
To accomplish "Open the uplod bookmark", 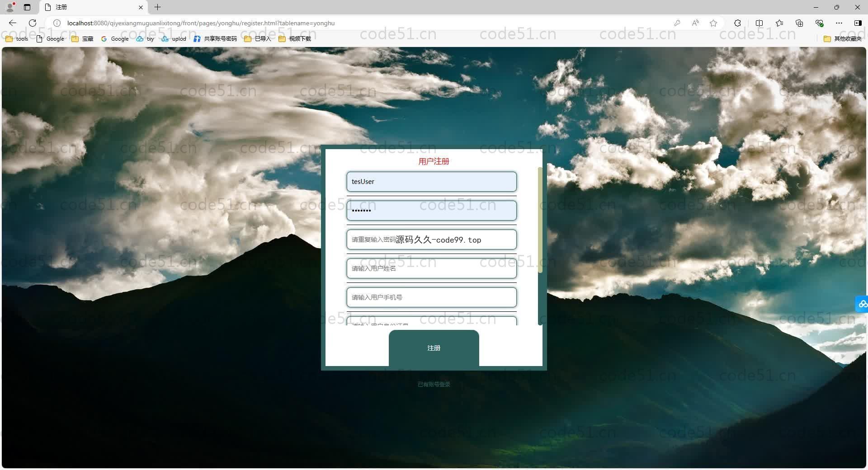I will [x=174, y=39].
